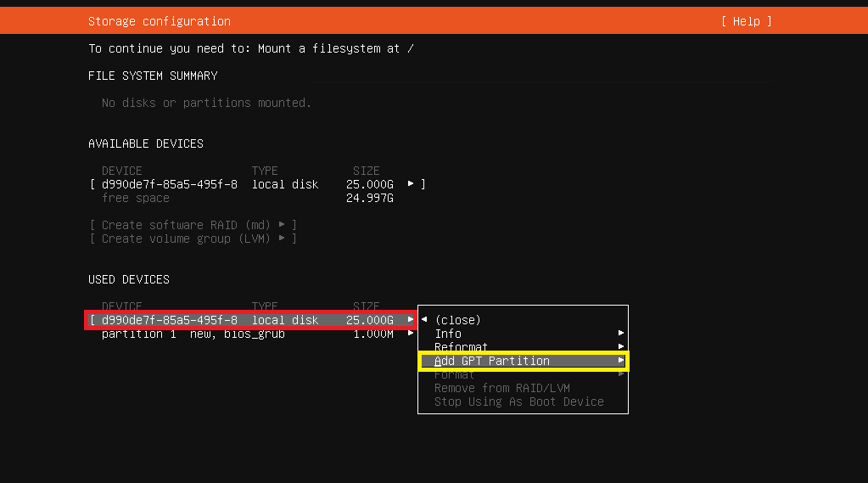Click the submenu arrow next to Info
The height and width of the screenshot is (483, 868).
pos(621,334)
